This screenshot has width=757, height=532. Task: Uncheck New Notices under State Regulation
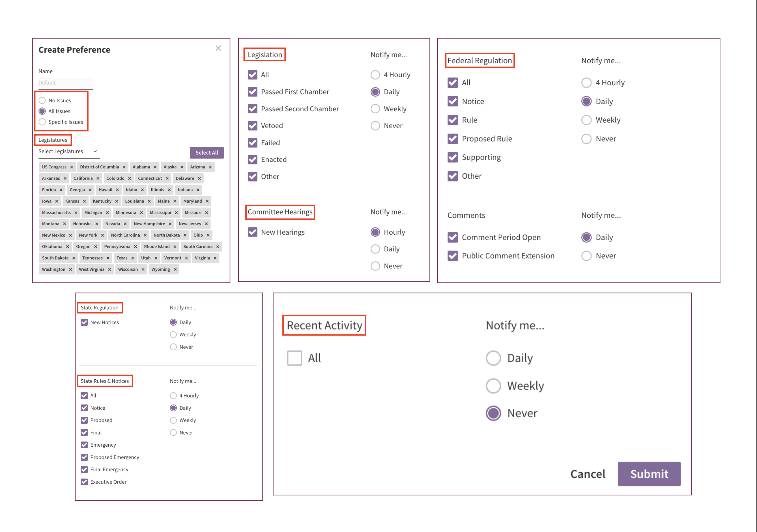pos(84,322)
